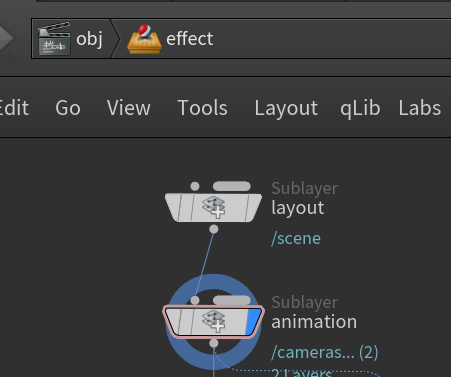Toggle display flag on layout node
Image resolution: width=451 pixels, height=377 pixels.
pos(255,207)
